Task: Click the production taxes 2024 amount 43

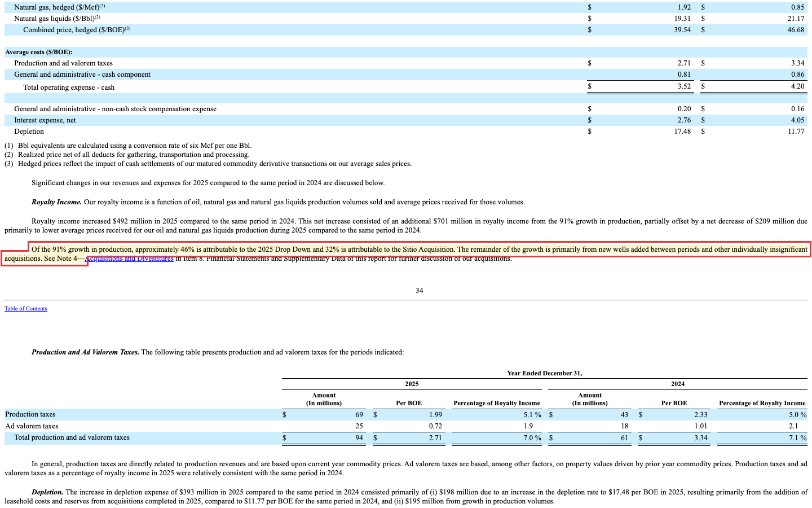Action: [624, 415]
